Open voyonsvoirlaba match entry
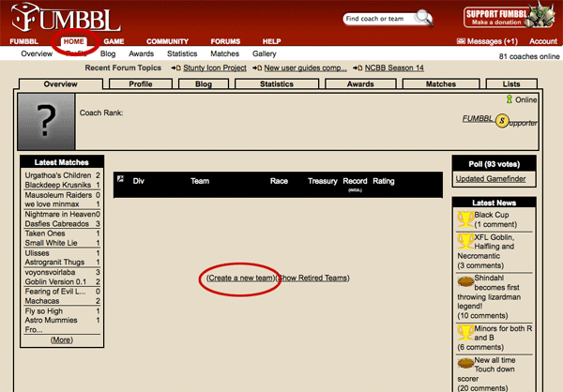This screenshot has height=392, width=563. [50, 272]
